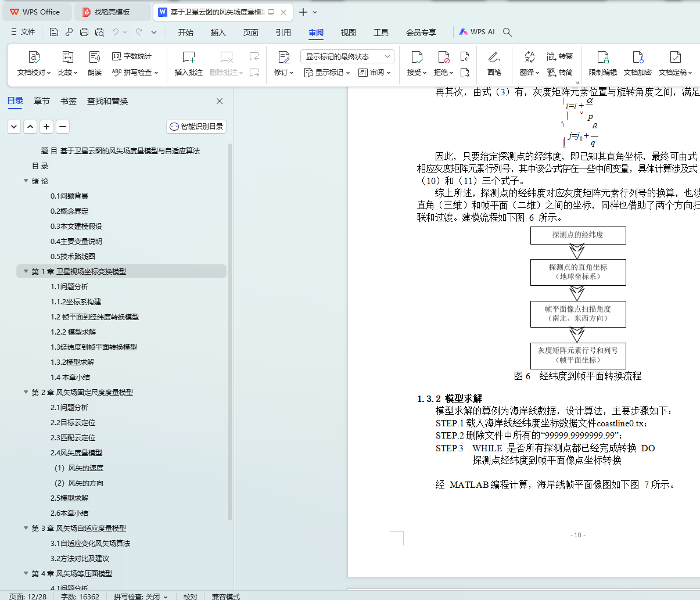Open the 引用 ribbon tab

(x=283, y=33)
